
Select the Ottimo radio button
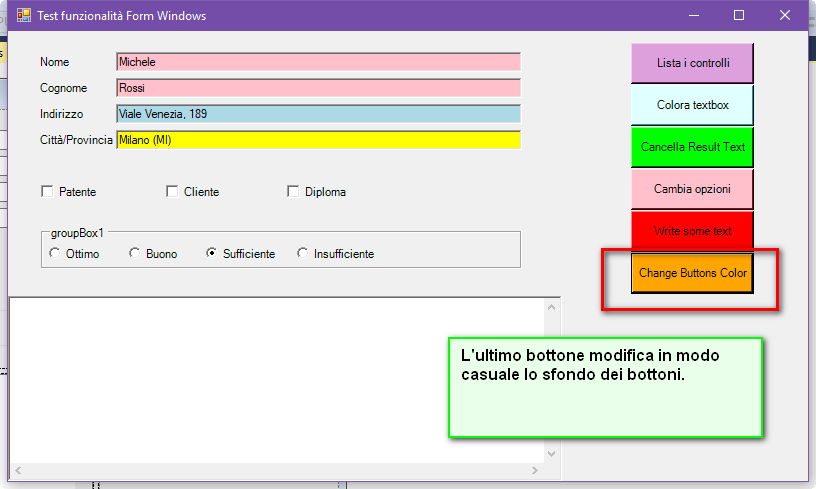54,254
